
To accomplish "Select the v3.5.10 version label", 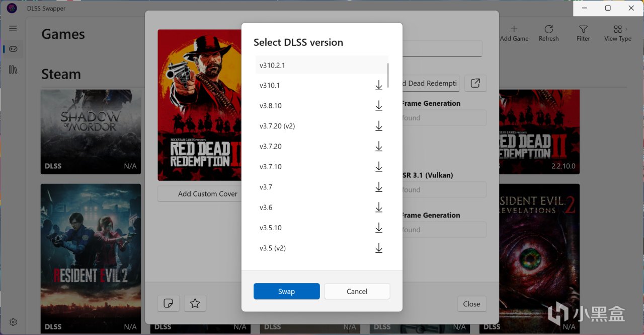I will (271, 228).
